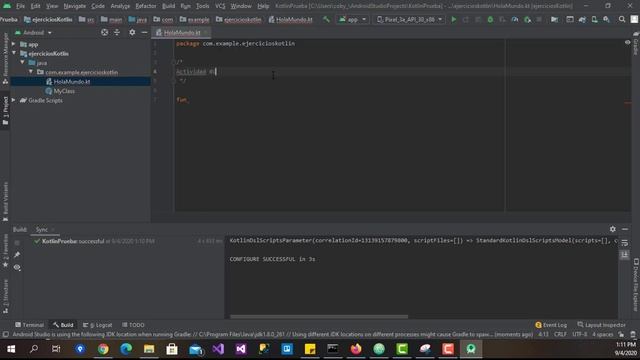Click the Make Project hammer icon
This screenshot has width=640, height=360.
click(x=326, y=19)
